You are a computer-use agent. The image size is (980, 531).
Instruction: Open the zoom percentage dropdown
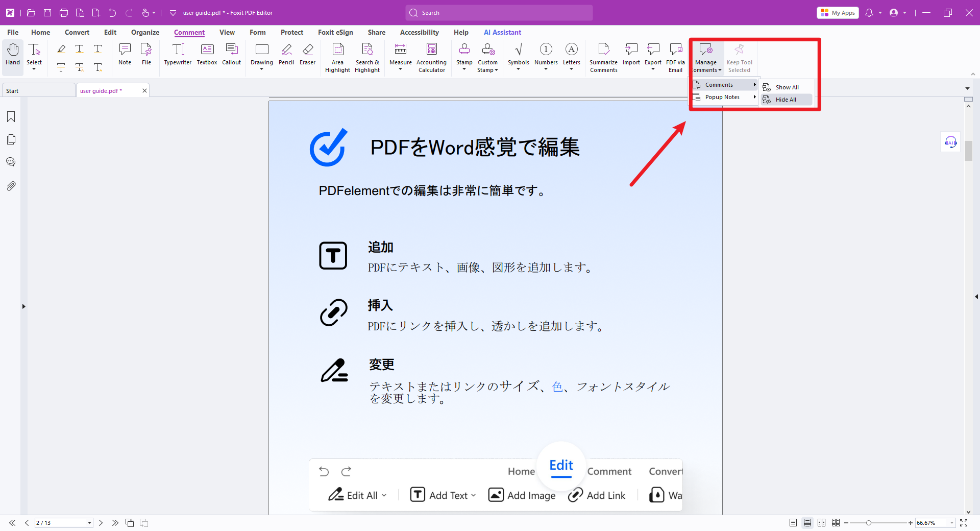951,523
